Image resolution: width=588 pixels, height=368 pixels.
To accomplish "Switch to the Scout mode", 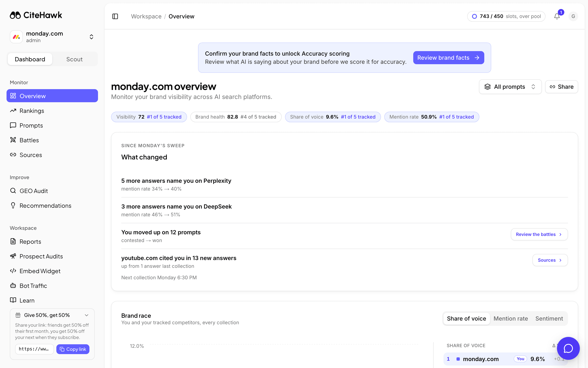I will coord(74,59).
